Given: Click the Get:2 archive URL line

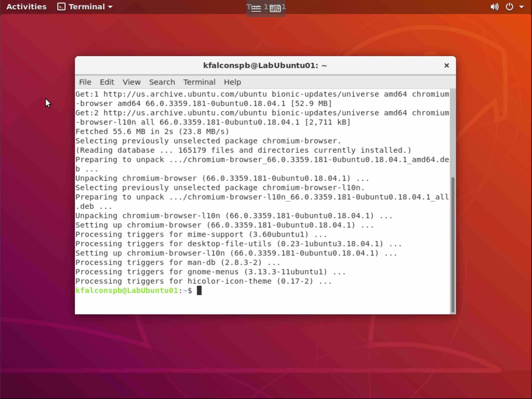Looking at the screenshot, I should pos(262,113).
